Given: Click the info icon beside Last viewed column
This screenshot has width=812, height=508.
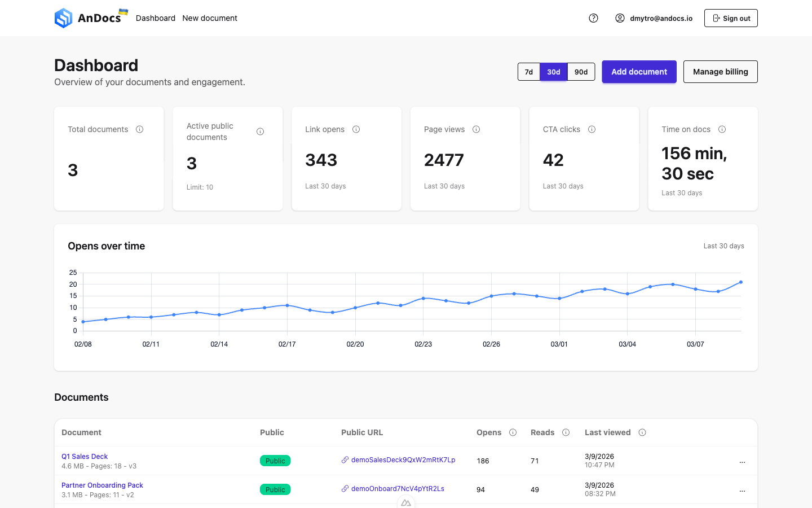Looking at the screenshot, I should point(642,432).
